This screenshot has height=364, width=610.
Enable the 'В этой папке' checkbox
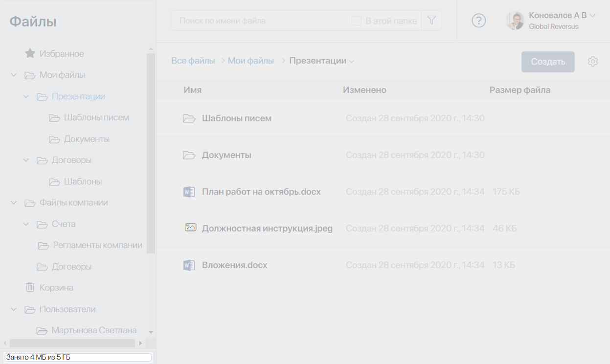pyautogui.click(x=357, y=21)
